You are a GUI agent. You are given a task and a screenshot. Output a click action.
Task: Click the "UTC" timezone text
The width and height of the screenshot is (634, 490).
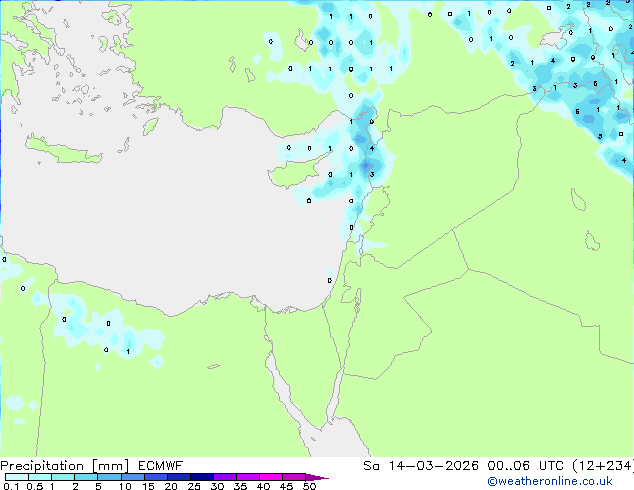point(551,466)
